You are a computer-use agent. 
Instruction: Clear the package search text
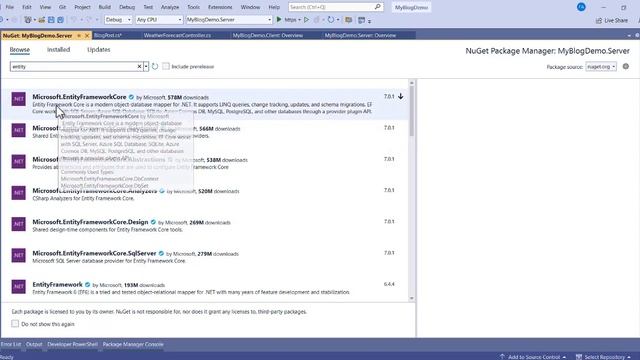pyautogui.click(x=139, y=67)
